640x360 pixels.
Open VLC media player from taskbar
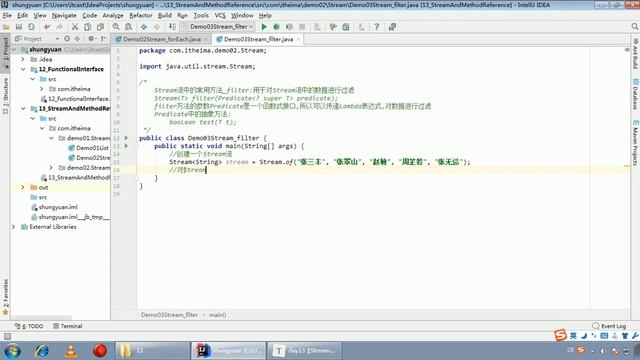[x=71, y=351]
